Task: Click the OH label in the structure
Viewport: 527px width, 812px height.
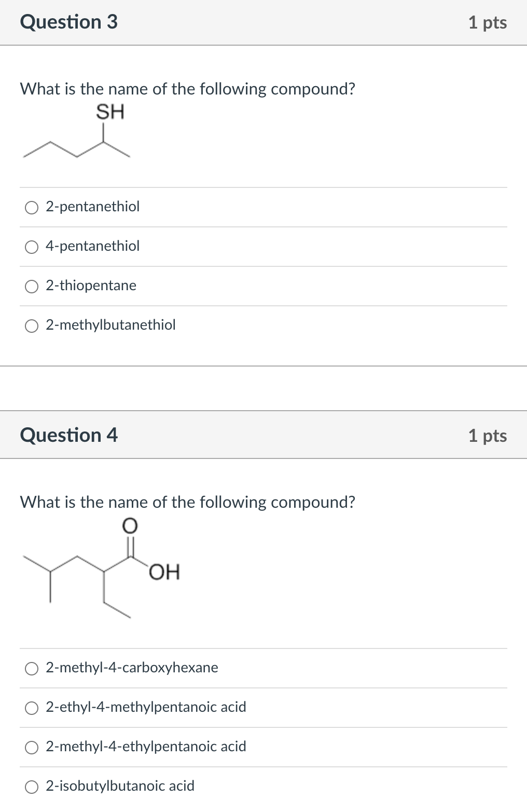Action: [165, 572]
